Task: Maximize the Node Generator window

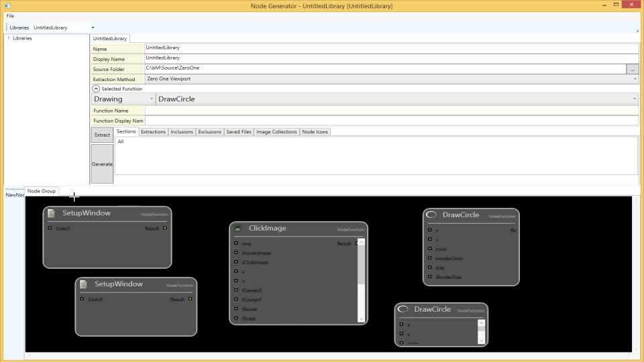Action: [x=616, y=5]
